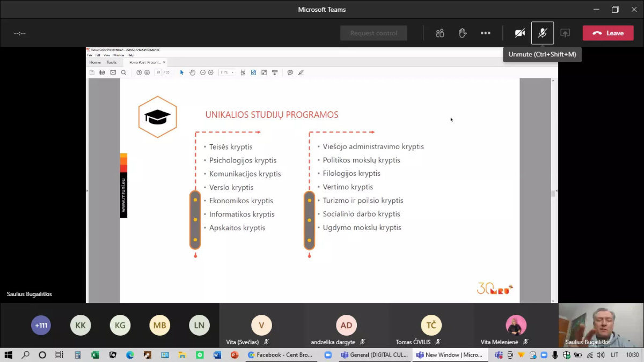Screen dimensions: 644x362
Task: Click the 'Ugdymo mokslų kryptis' bullet text
Action: pos(362,227)
